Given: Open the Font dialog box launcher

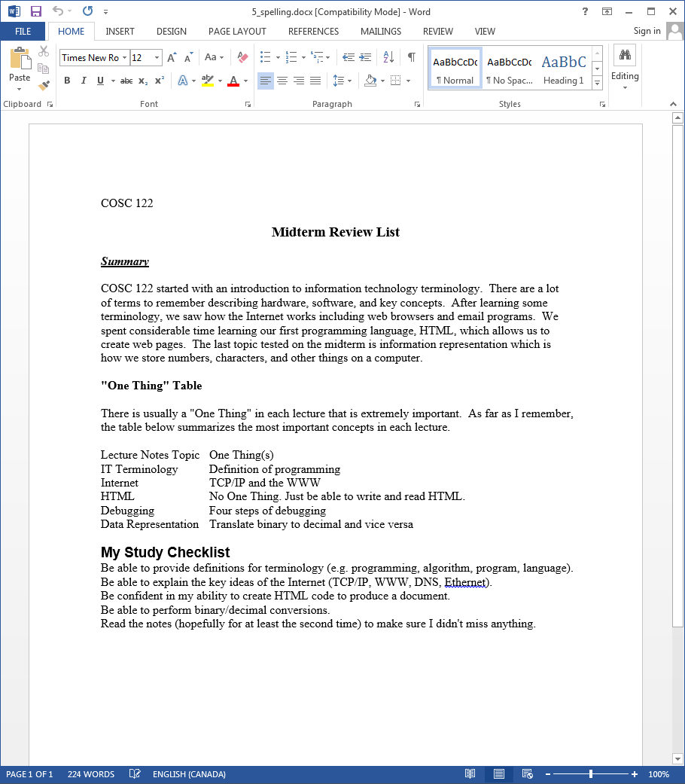Looking at the screenshot, I should click(x=248, y=105).
